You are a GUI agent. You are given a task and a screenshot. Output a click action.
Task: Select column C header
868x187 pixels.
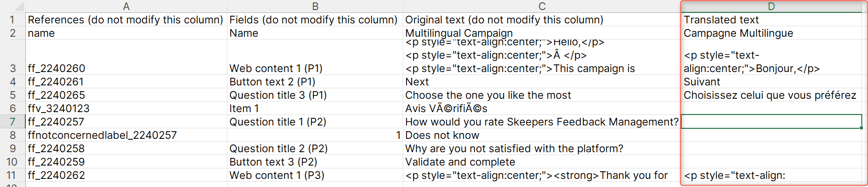[542, 6]
